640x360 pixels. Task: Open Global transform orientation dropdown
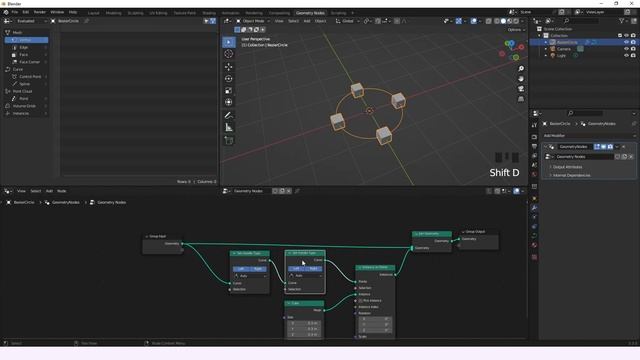coord(347,21)
